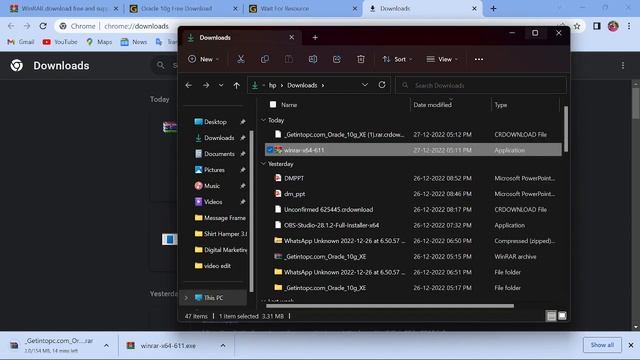Viewport: 640px width, 360px height.
Task: Go forward in File Explorer navigation
Action: tap(206, 85)
